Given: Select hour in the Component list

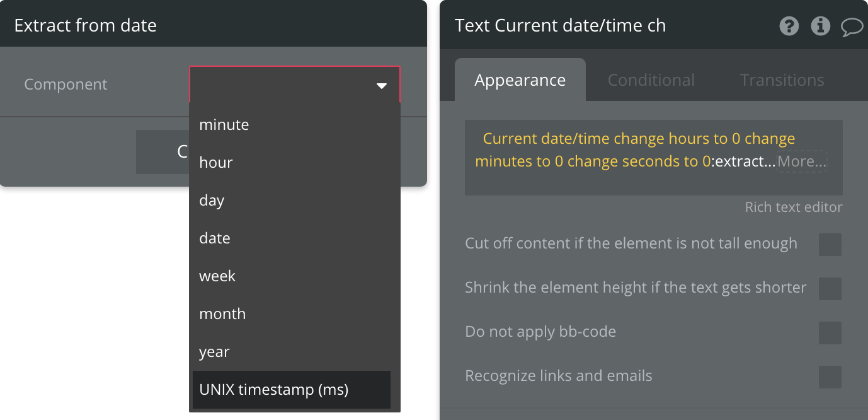Looking at the screenshot, I should [x=216, y=163].
